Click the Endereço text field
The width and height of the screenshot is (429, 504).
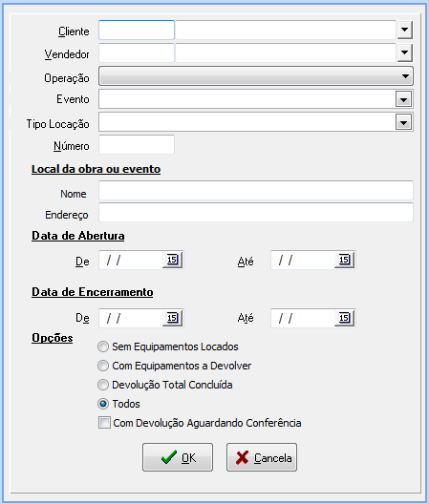point(256,212)
